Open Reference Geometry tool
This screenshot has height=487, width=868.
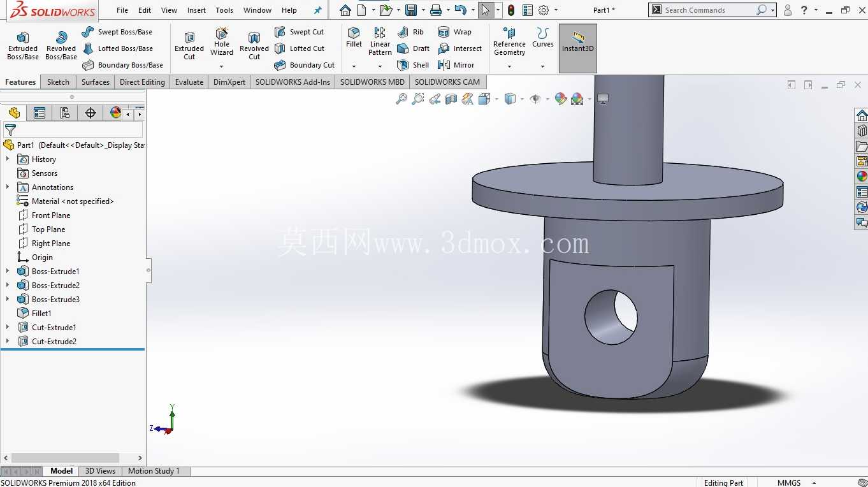(x=509, y=41)
